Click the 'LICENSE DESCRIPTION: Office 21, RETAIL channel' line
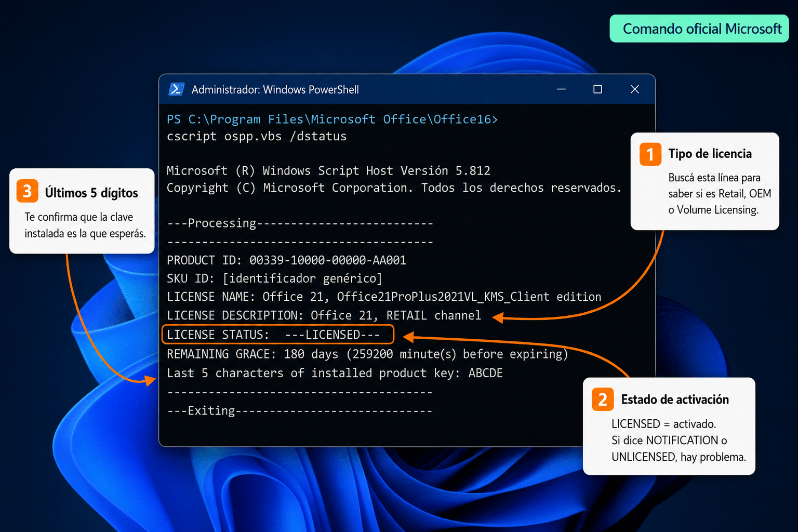Image resolution: width=798 pixels, height=532 pixels. pos(324,315)
